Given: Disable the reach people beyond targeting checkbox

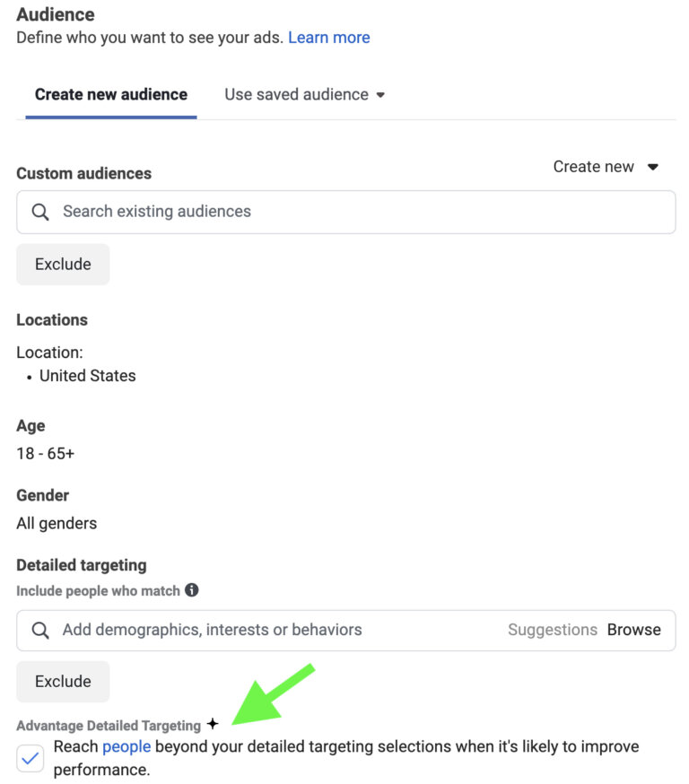Looking at the screenshot, I should [28, 758].
